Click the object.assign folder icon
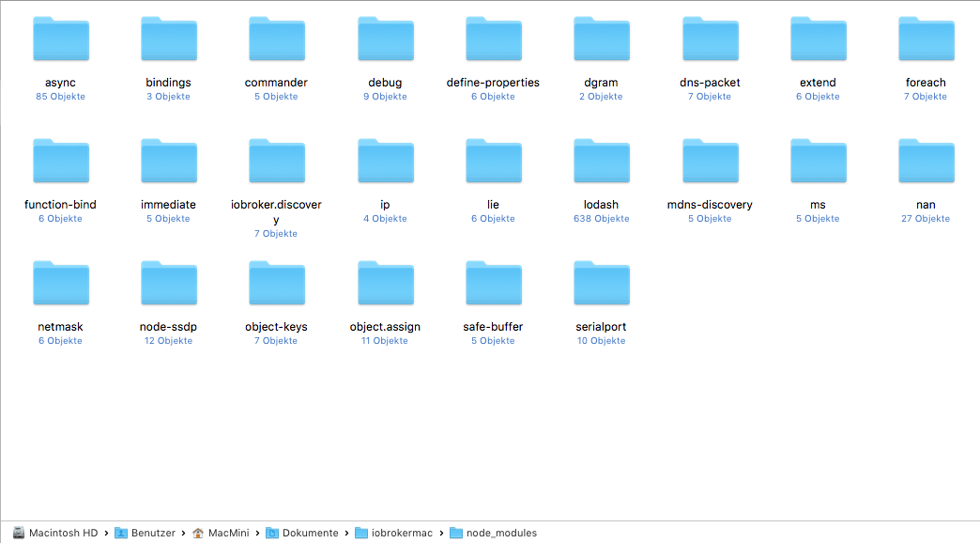The height and width of the screenshot is (543, 980). click(386, 283)
